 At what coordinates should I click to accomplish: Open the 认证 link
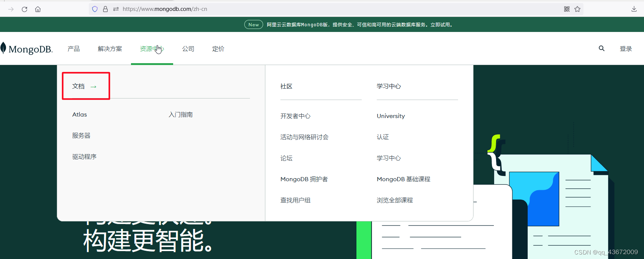click(383, 137)
